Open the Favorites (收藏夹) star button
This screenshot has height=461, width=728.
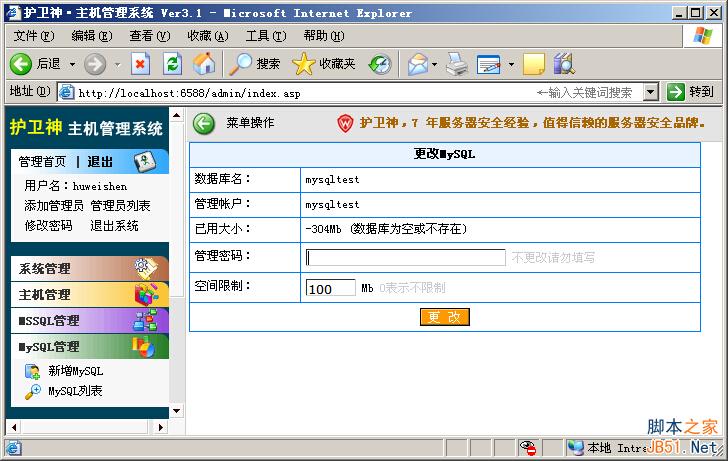[x=324, y=64]
